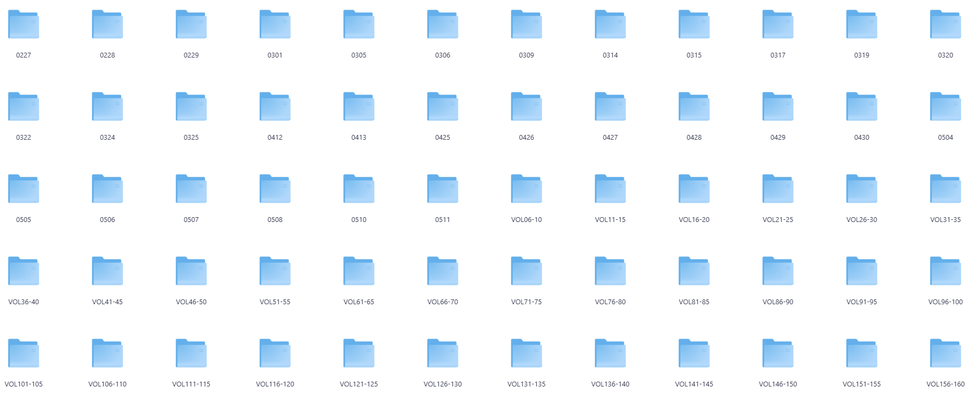Click the 0319 folder icon
Viewport: 980px width, 394px height.
862,24
